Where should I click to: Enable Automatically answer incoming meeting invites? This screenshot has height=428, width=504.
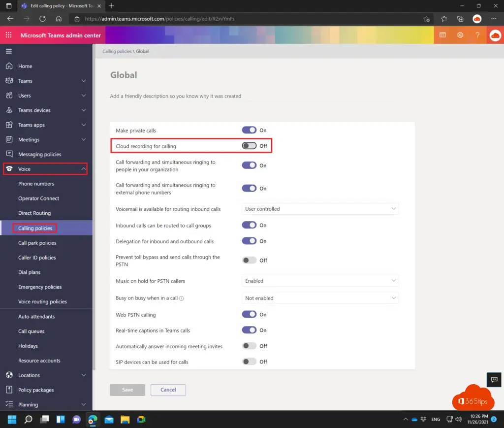(x=249, y=346)
